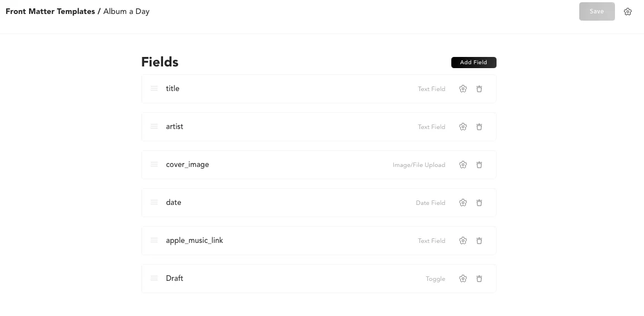
Task: Click the Add Field button
Action: pos(474,63)
